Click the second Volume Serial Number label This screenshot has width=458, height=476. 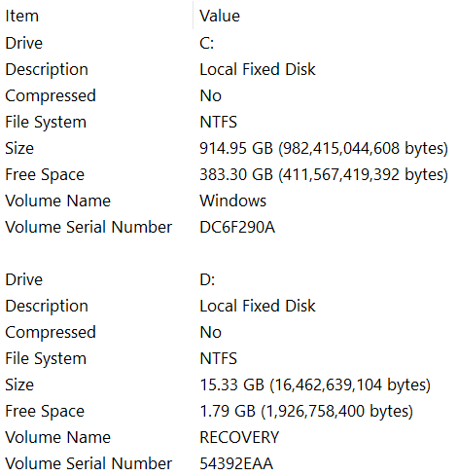pos(88,463)
